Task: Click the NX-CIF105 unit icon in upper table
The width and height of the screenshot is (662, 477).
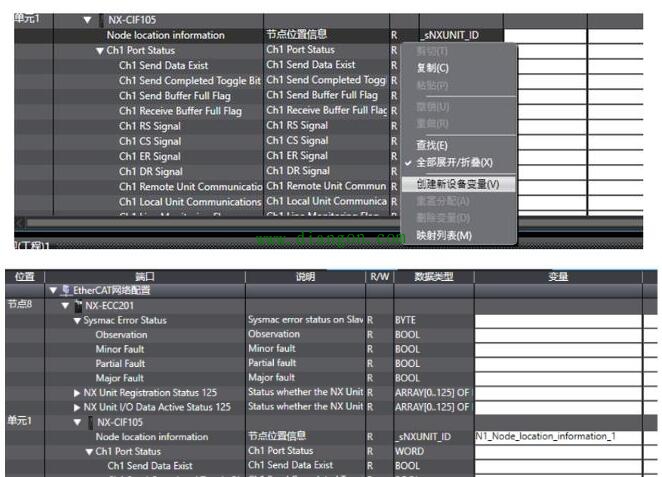Action: 101,20
